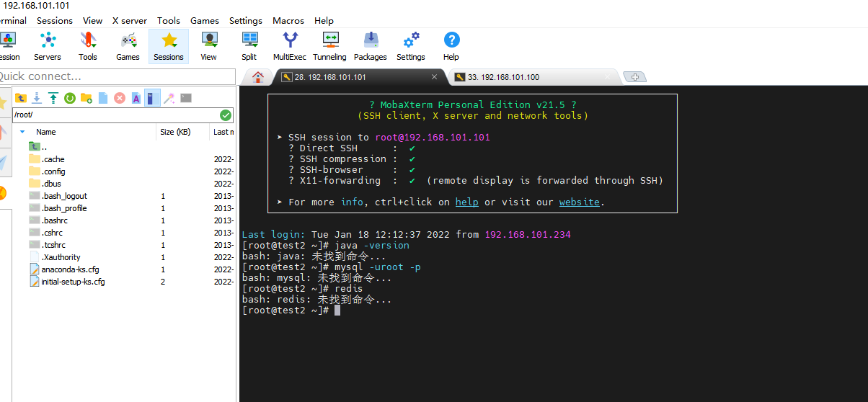The height and width of the screenshot is (402, 868).
Task: Select the .bashrc file
Action: click(x=48, y=220)
